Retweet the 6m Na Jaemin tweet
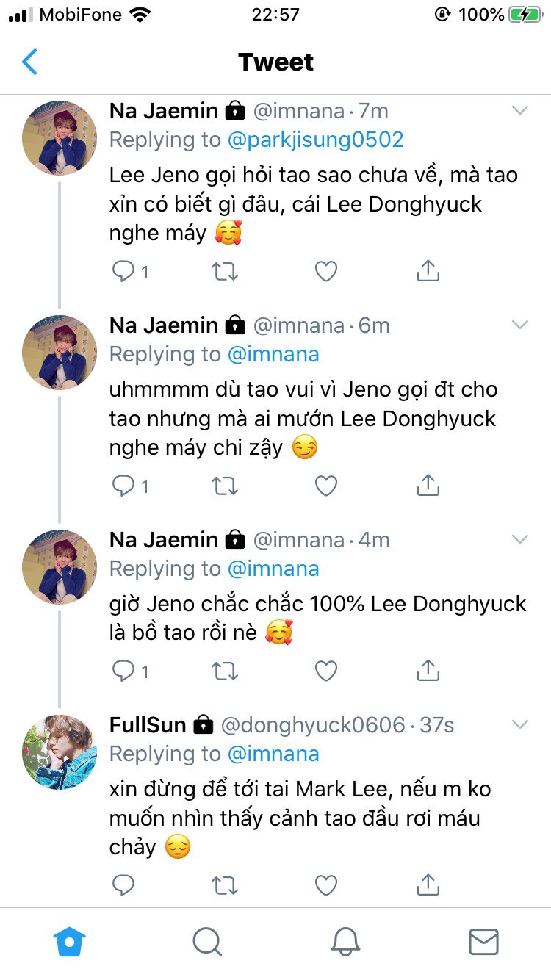The height and width of the screenshot is (980, 551). pos(225,486)
